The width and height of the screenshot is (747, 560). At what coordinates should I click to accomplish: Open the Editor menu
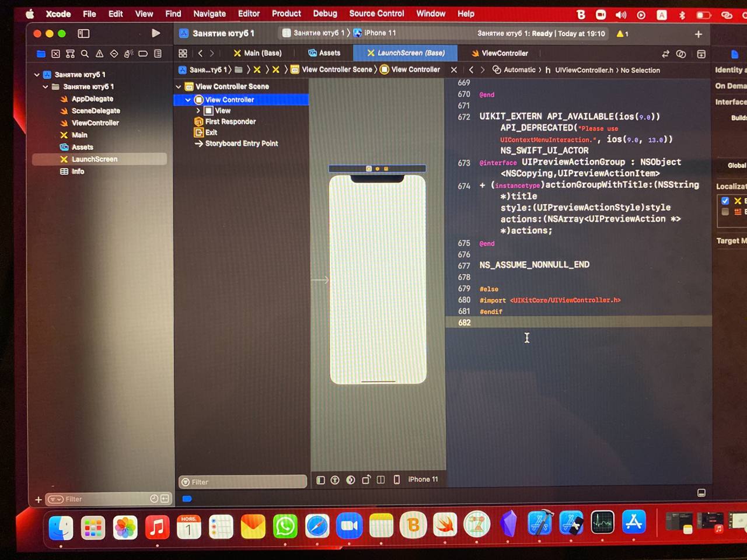tap(249, 13)
